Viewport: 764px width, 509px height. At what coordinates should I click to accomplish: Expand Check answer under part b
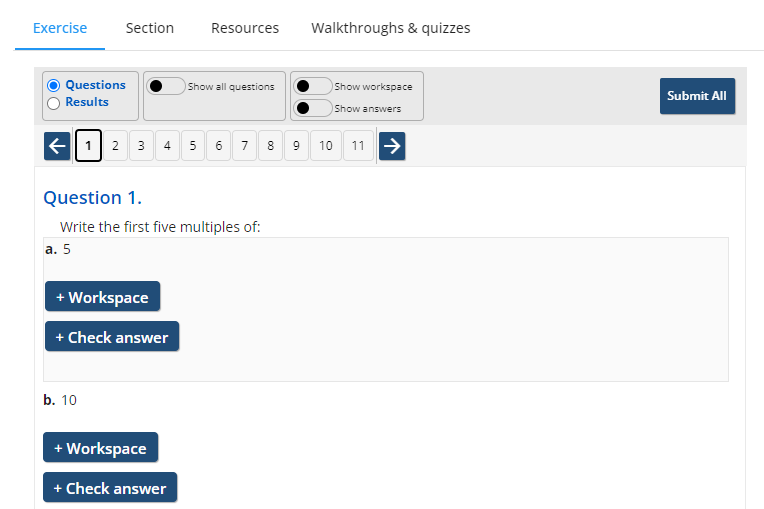pyautogui.click(x=110, y=488)
